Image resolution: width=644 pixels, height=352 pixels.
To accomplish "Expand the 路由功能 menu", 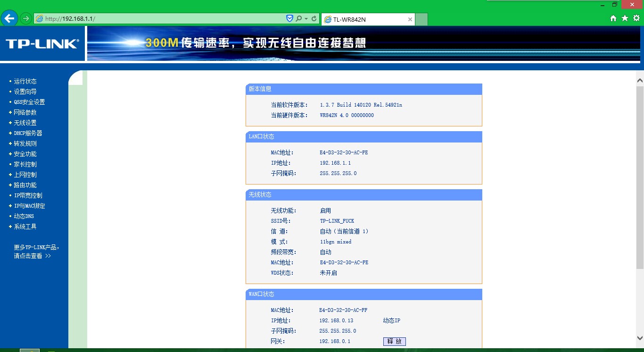I will (25, 185).
